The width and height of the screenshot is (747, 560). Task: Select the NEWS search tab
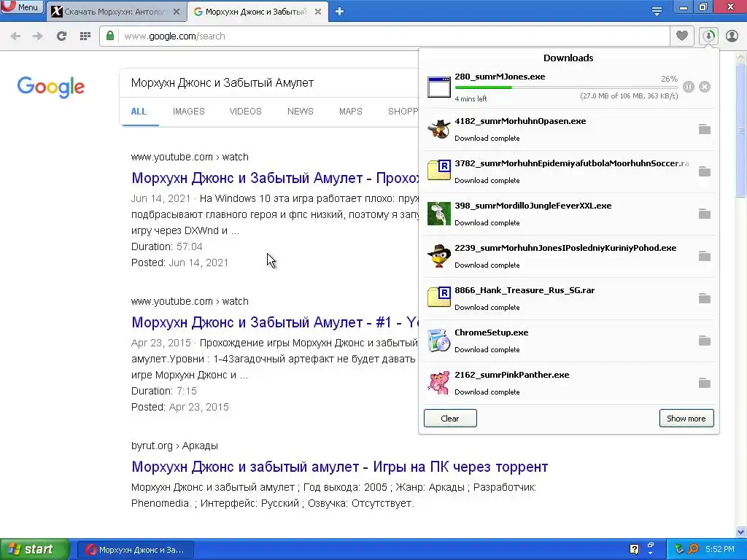(x=300, y=112)
